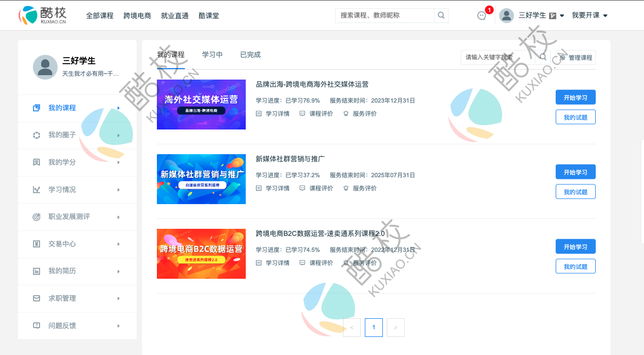Switch to the 已完成 tab

(x=250, y=55)
